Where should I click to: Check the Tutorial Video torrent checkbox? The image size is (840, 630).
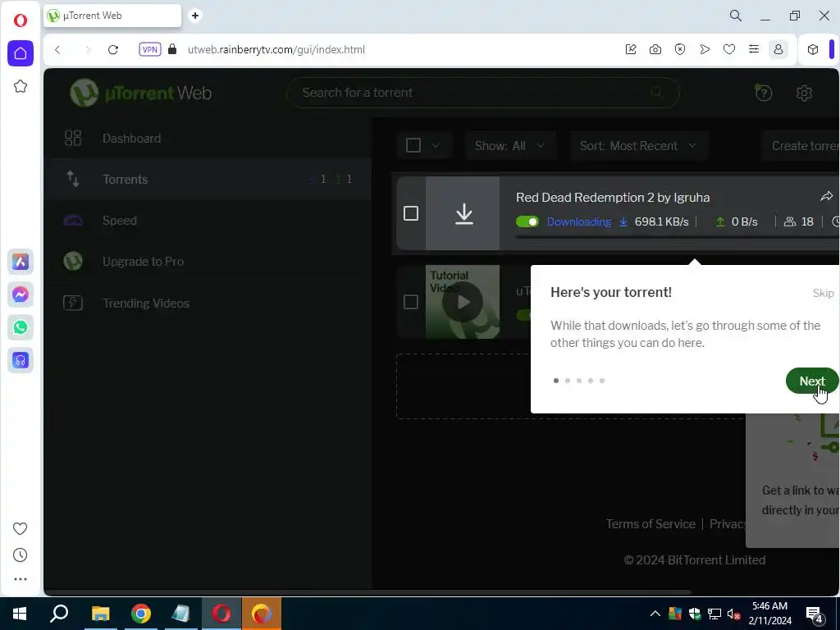[411, 302]
